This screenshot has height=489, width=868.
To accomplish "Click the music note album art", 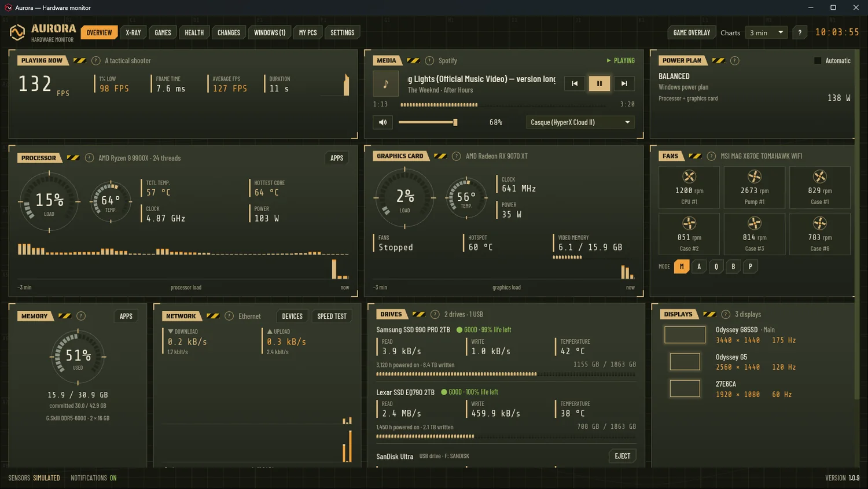I will (386, 84).
